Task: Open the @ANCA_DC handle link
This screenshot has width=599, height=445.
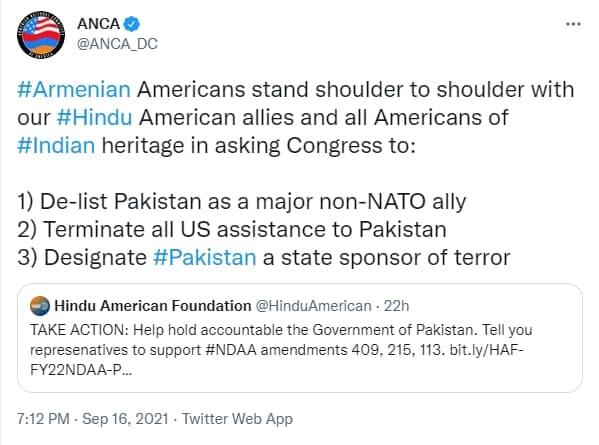Action: [x=117, y=44]
